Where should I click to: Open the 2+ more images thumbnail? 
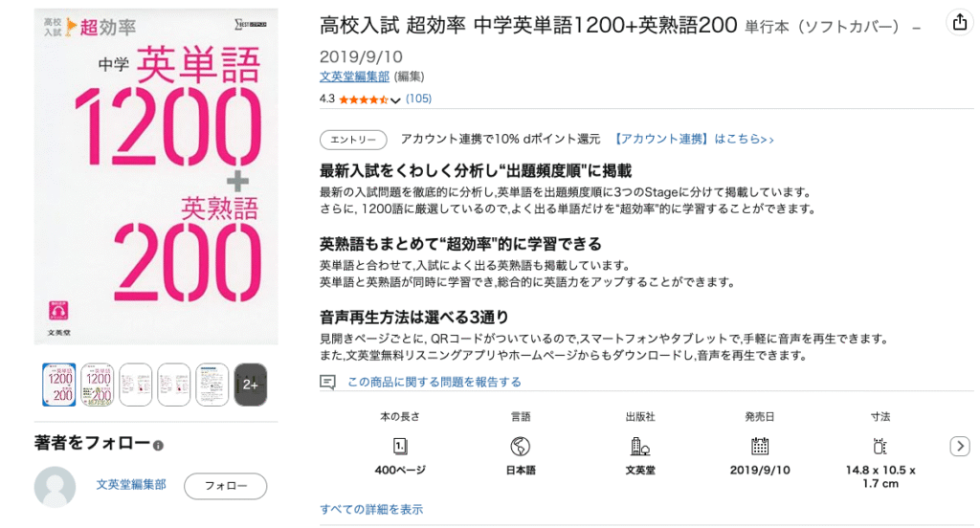(x=250, y=385)
